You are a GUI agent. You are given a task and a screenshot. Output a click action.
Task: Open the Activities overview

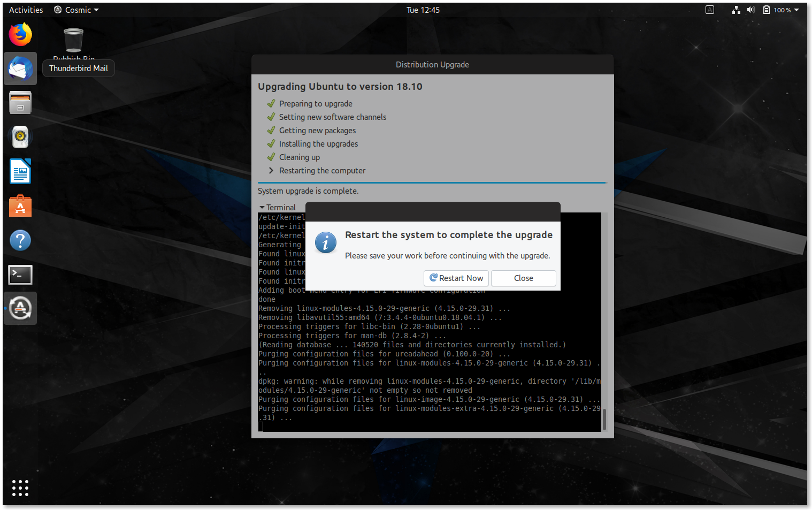(x=26, y=10)
